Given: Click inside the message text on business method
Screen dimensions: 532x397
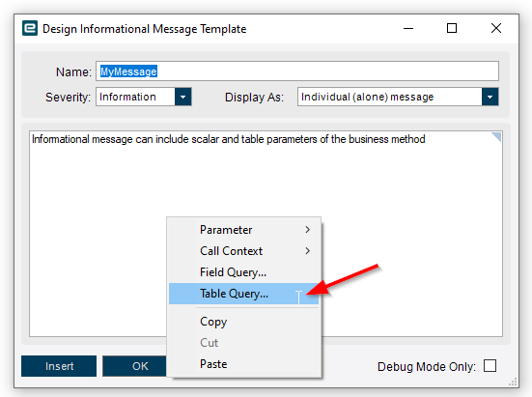Looking at the screenshot, I should pyautogui.click(x=386, y=139).
